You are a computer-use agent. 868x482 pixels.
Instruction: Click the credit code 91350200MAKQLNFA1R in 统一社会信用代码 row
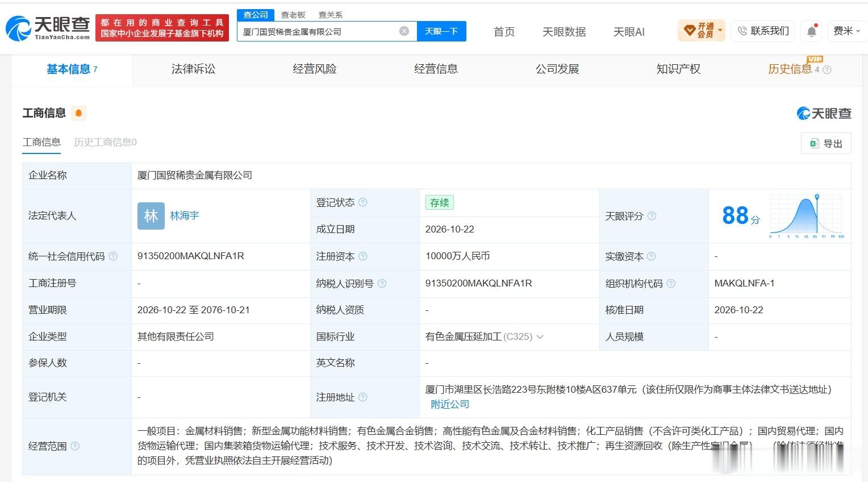tap(191, 256)
